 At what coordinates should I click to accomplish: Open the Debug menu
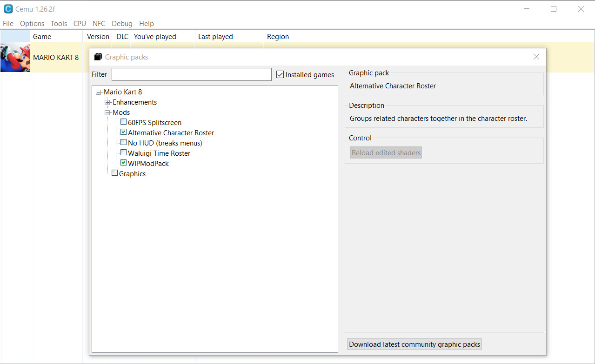coord(122,23)
